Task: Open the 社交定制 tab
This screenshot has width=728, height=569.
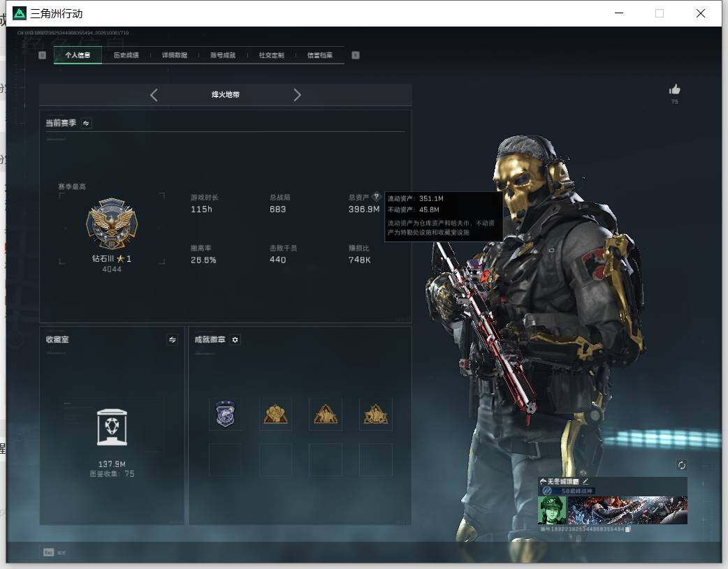Action: coord(272,55)
